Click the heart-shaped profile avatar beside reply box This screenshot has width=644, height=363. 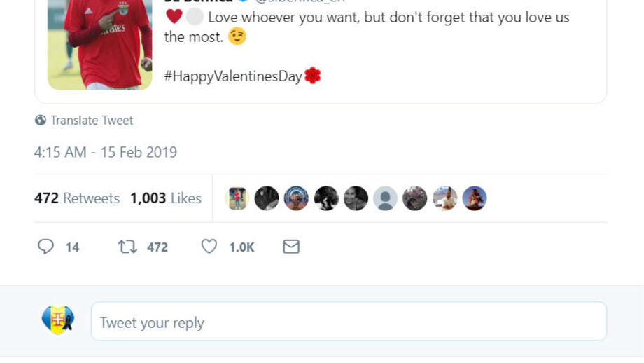point(57,320)
